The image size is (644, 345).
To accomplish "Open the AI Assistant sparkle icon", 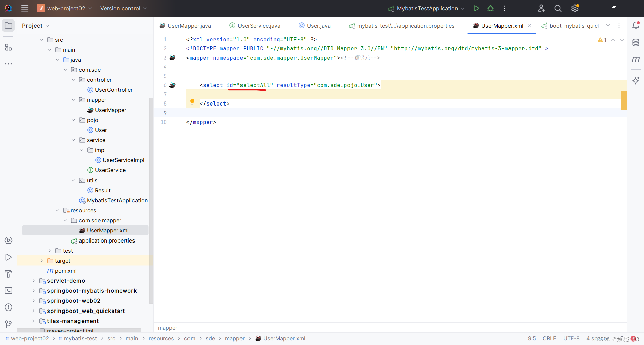I will click(x=636, y=80).
